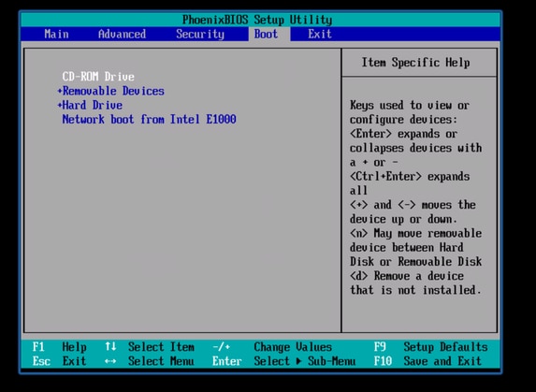
Task: Click the '<d> Remove a device' help line
Action: (407, 276)
